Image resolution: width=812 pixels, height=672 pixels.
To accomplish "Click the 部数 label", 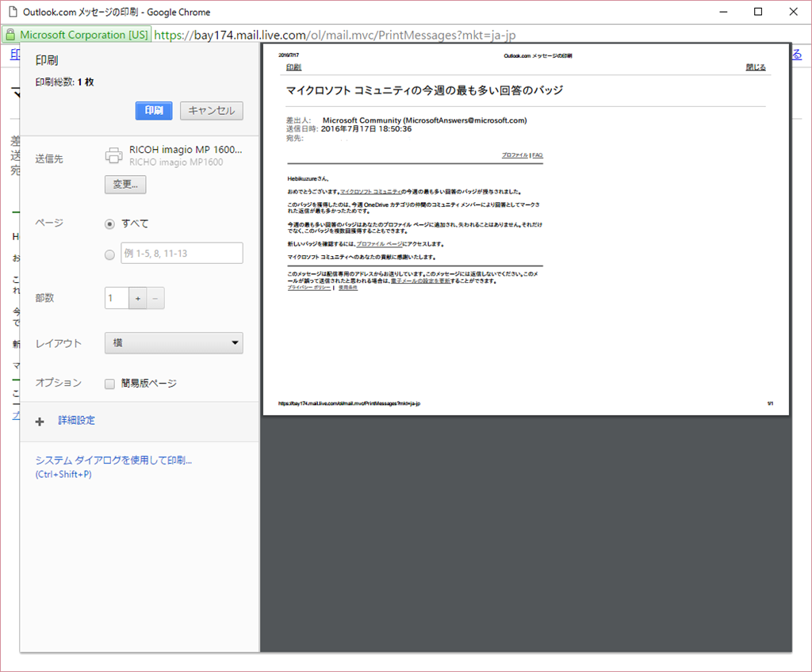I will [x=44, y=298].
